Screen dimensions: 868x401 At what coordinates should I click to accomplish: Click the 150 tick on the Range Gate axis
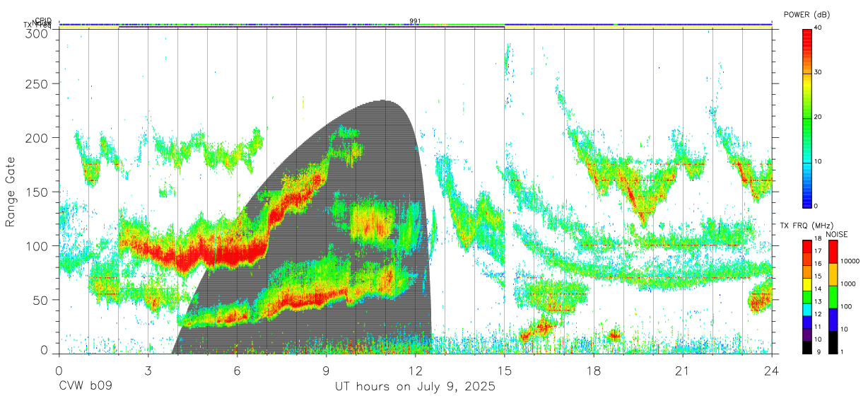tap(38, 192)
